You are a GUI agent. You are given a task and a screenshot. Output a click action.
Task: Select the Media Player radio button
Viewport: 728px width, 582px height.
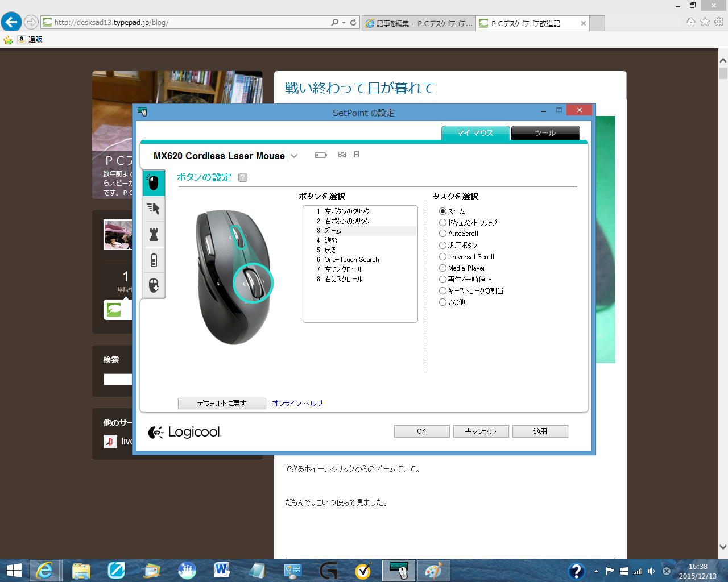tap(442, 268)
